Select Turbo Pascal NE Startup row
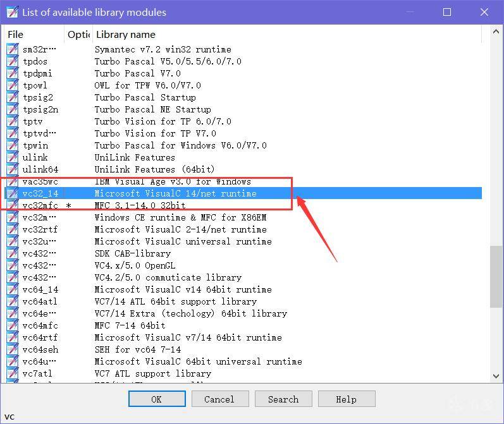 [x=152, y=109]
